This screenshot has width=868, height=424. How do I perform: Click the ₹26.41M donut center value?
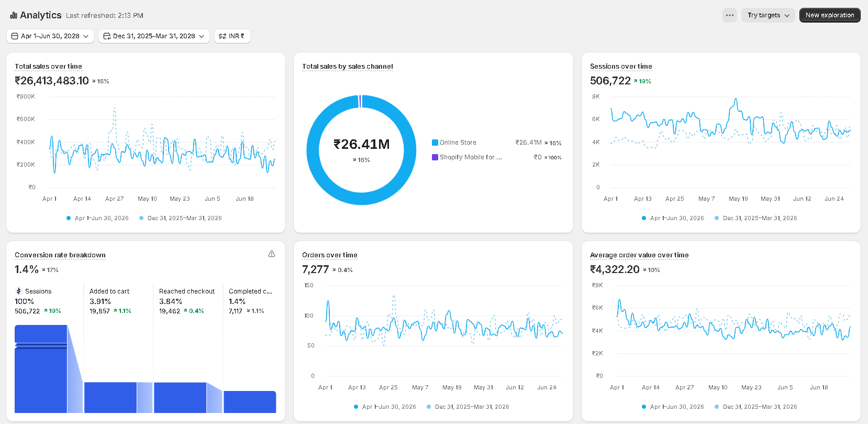362,144
